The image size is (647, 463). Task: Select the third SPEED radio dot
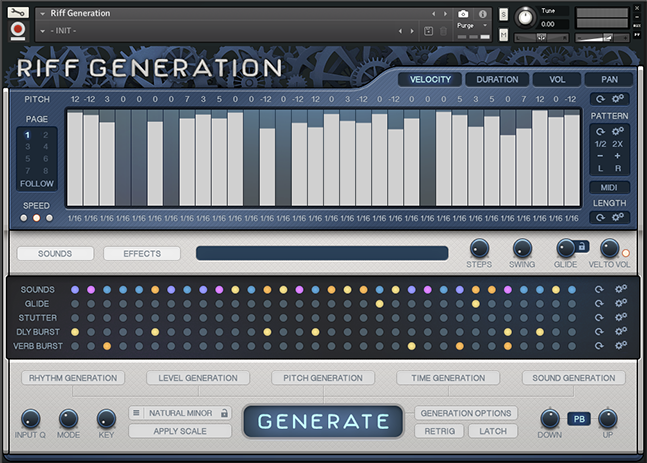[50, 218]
